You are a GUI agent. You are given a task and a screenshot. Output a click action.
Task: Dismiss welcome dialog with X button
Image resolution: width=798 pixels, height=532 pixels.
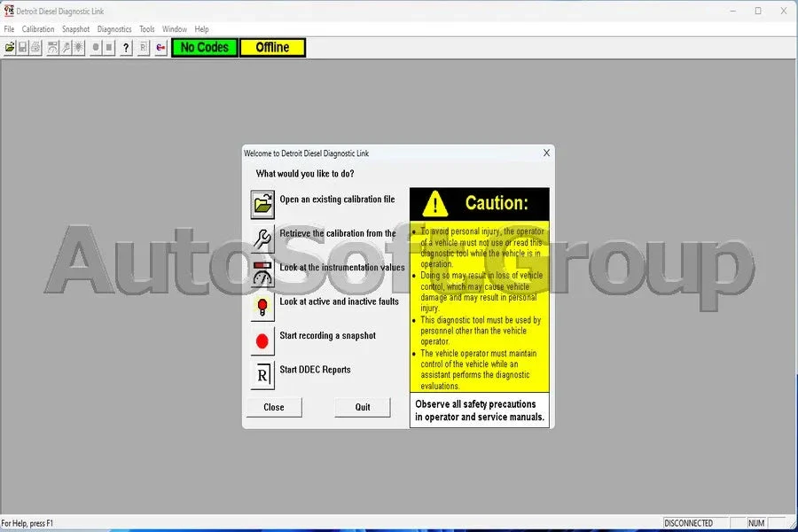[546, 153]
